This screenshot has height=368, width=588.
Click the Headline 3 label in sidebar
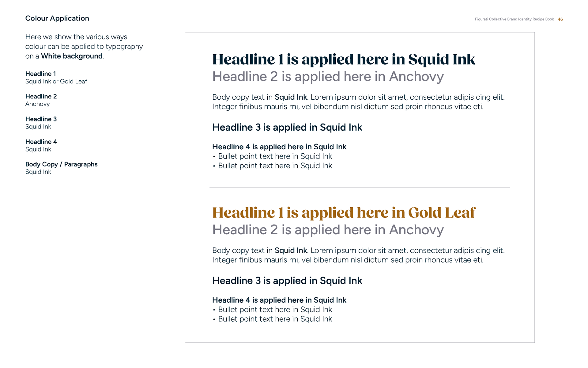click(x=41, y=119)
